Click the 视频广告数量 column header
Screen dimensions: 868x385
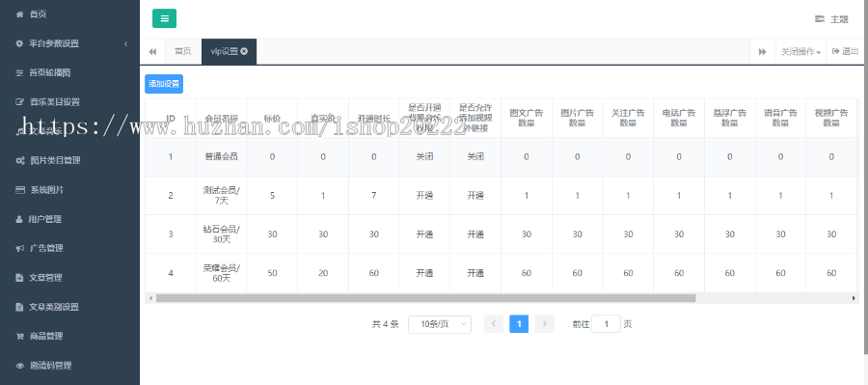click(831, 118)
